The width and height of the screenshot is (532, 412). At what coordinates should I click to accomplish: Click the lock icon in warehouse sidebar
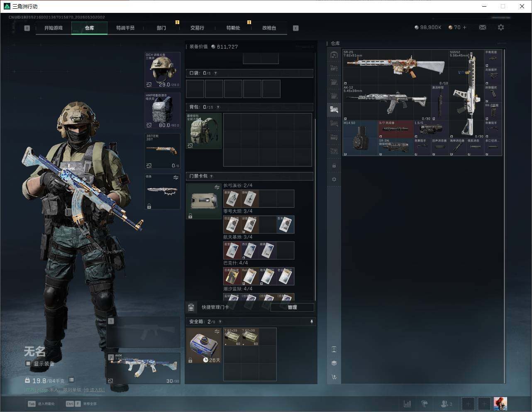pyautogui.click(x=334, y=166)
